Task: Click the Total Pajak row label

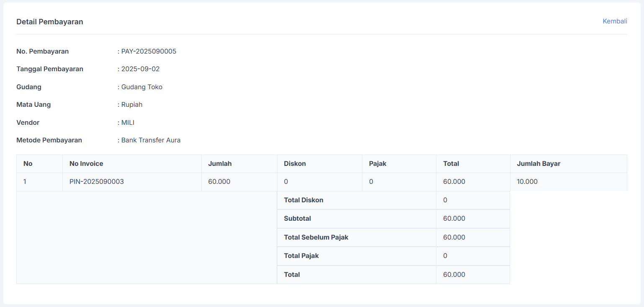Action: [x=301, y=256]
